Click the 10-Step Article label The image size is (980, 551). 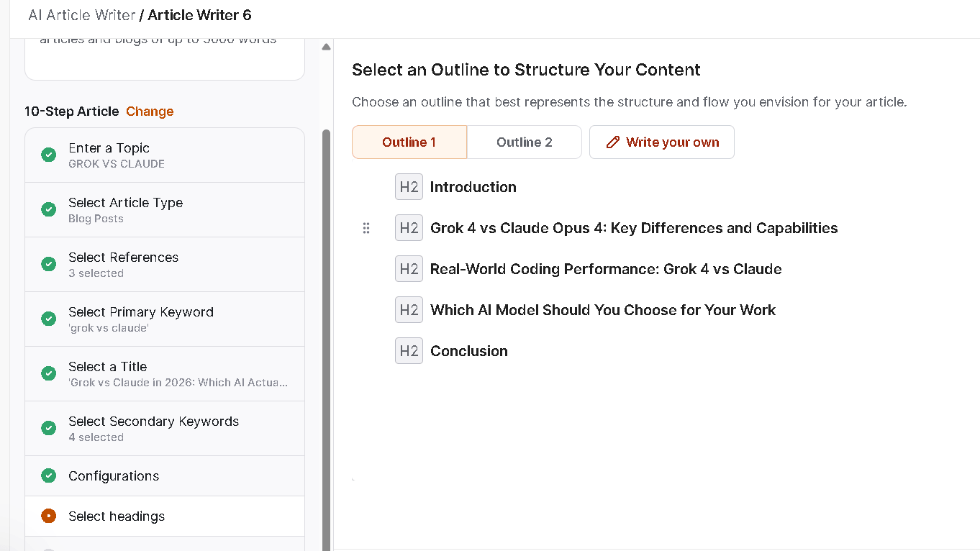pyautogui.click(x=71, y=111)
